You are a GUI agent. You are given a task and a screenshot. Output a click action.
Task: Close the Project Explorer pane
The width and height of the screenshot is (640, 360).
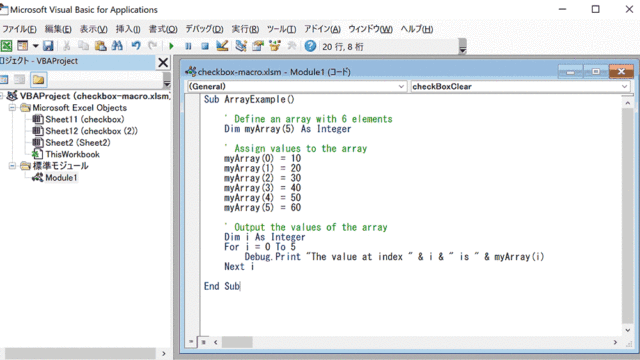click(163, 62)
